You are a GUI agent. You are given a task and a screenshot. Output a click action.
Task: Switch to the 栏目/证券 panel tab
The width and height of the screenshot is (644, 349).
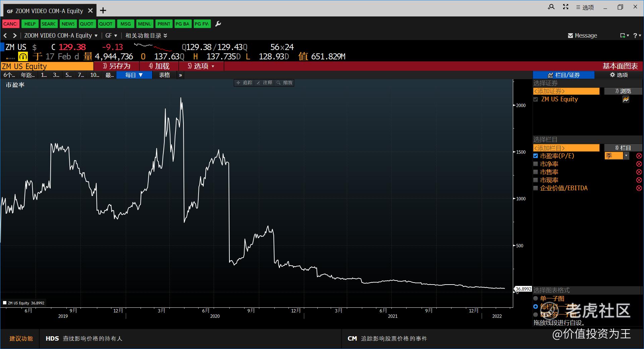pos(563,75)
